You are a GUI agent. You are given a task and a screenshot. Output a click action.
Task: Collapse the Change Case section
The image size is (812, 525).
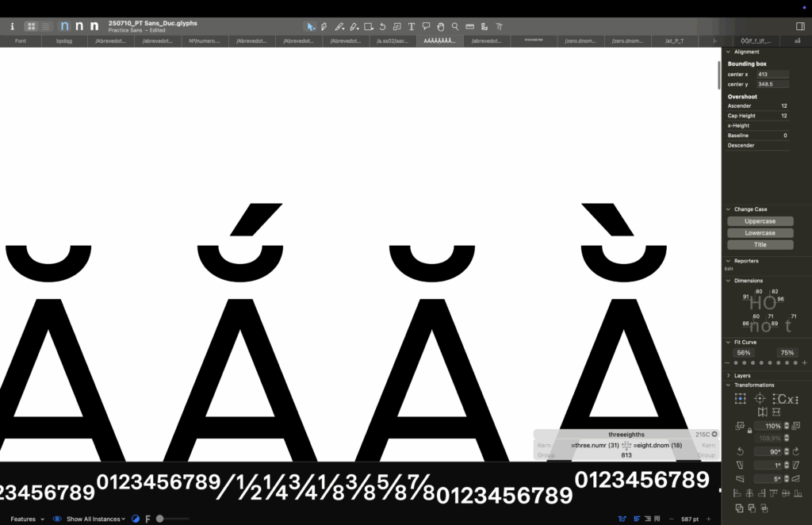(728, 209)
